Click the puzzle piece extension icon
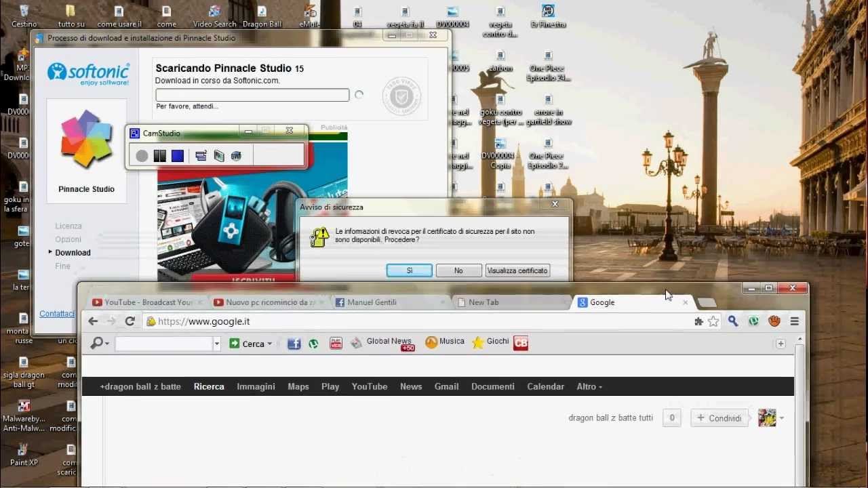The image size is (868, 488). tap(698, 321)
